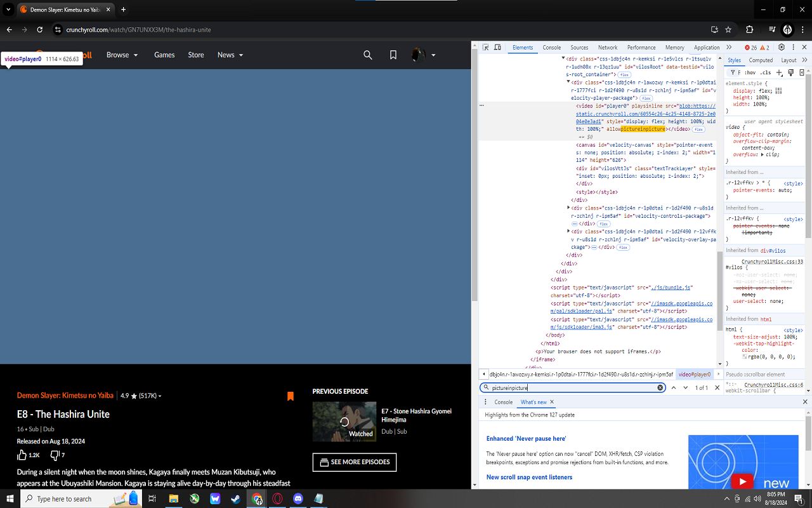Viewport: 812px width, 508px height.
Task: Click the flex badge on video element
Action: click(x=698, y=130)
